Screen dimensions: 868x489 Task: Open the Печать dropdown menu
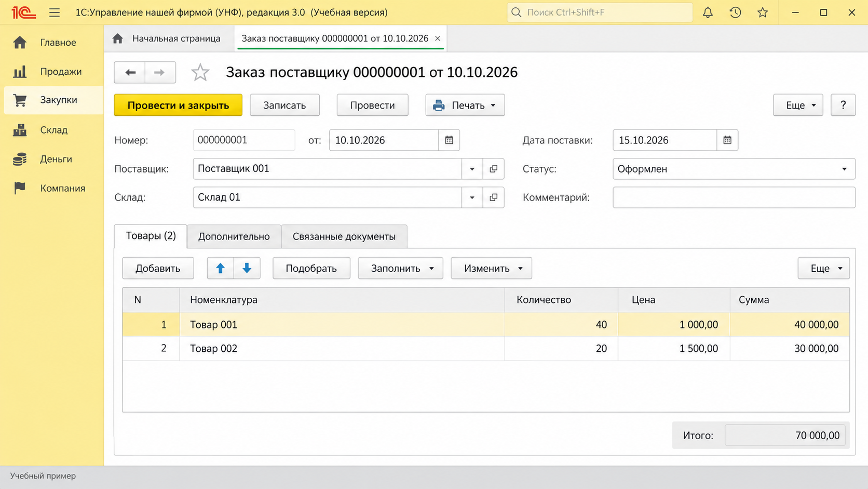(x=465, y=105)
